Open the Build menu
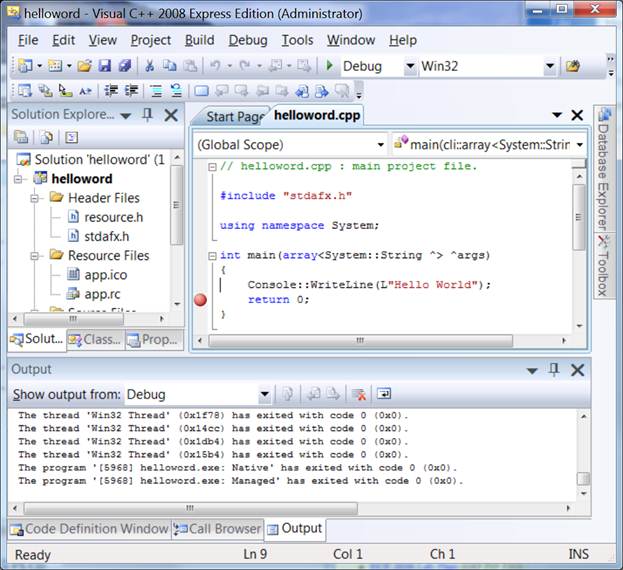 tap(199, 40)
